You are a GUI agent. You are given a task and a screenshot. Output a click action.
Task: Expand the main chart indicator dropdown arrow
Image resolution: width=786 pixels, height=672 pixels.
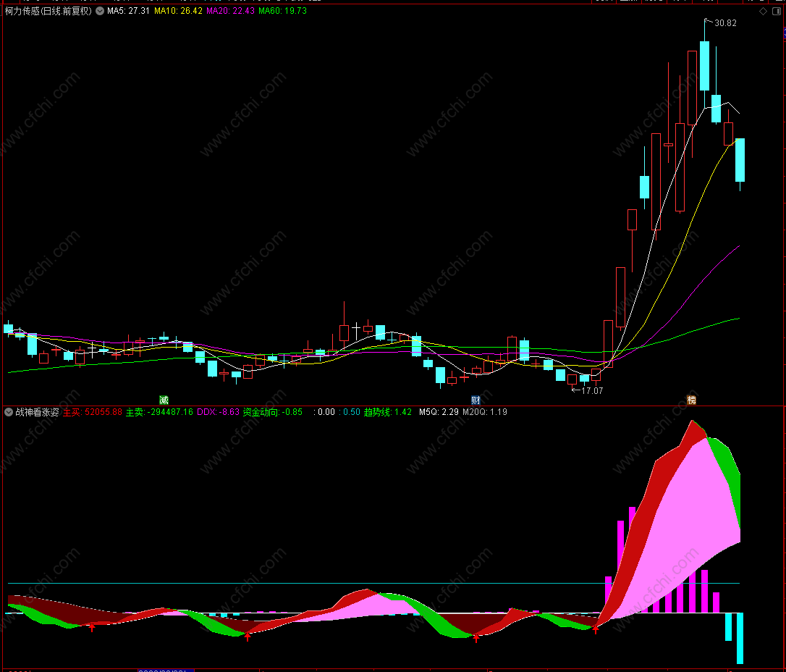click(100, 11)
